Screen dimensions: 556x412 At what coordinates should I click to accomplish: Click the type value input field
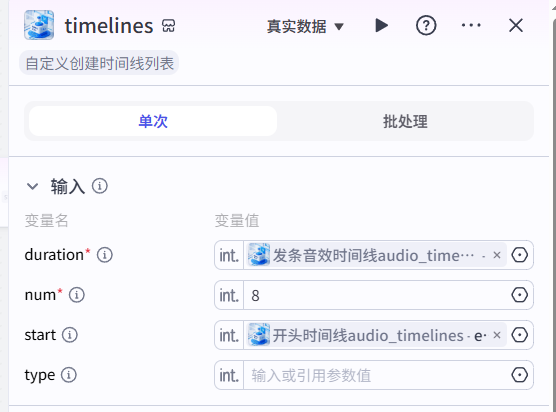[375, 375]
